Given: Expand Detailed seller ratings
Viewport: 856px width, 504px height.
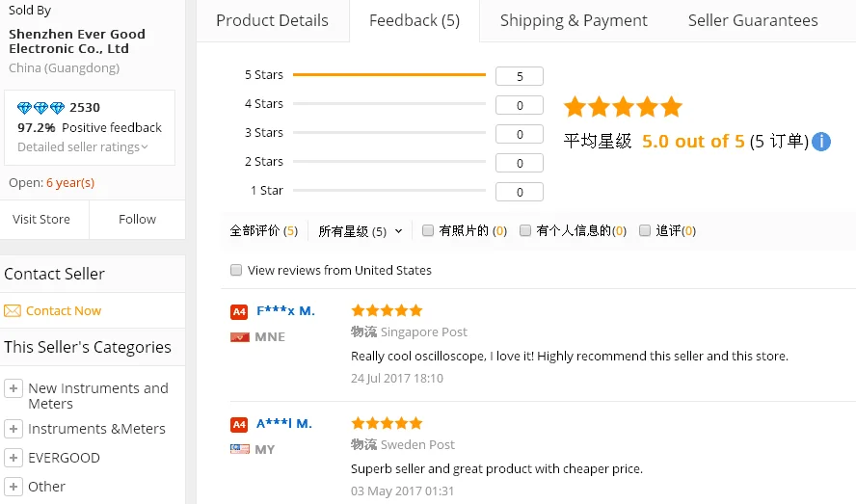Looking at the screenshot, I should [x=83, y=146].
